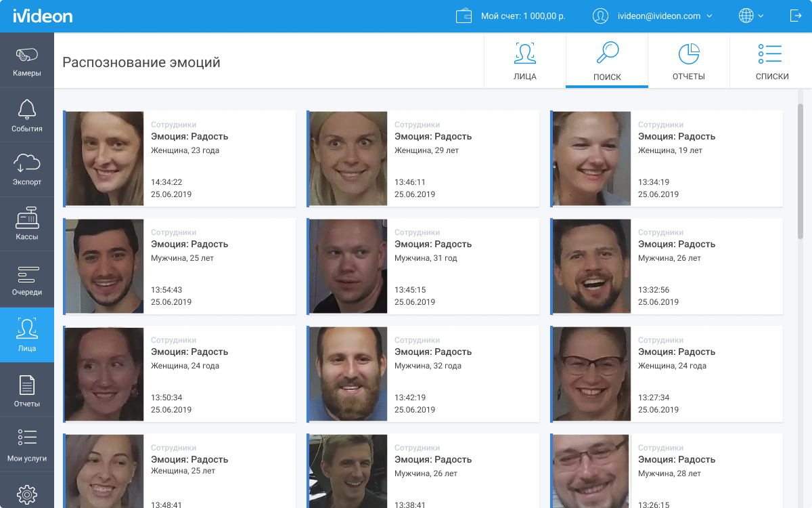Open the Кассы cash register section
The height and width of the screenshot is (508, 812).
(x=27, y=224)
